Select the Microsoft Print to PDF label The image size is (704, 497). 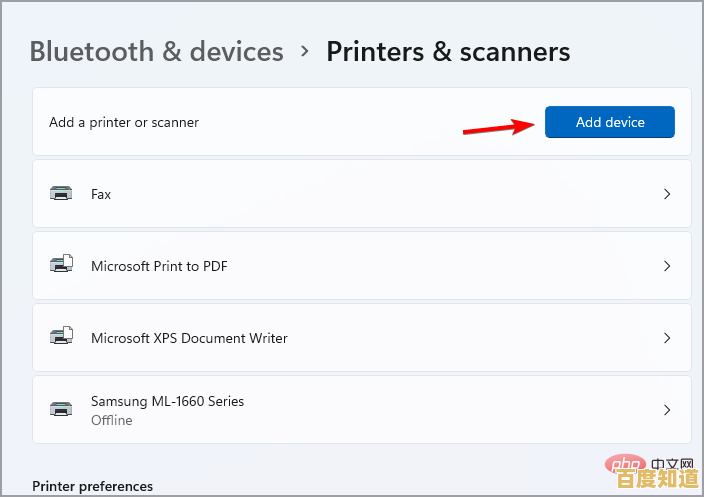click(160, 266)
